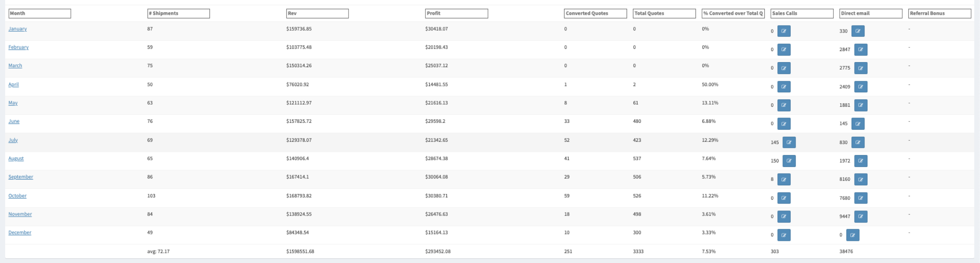Click the Total Quotes header field
The image size is (980, 263).
[x=664, y=13]
